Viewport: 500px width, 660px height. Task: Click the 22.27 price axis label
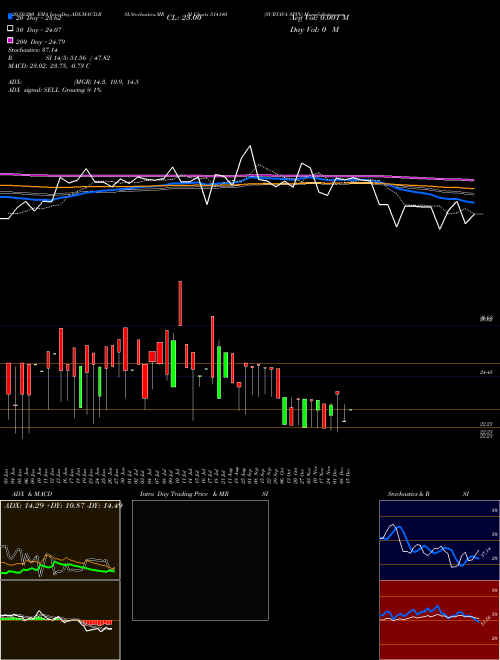pos(487,424)
